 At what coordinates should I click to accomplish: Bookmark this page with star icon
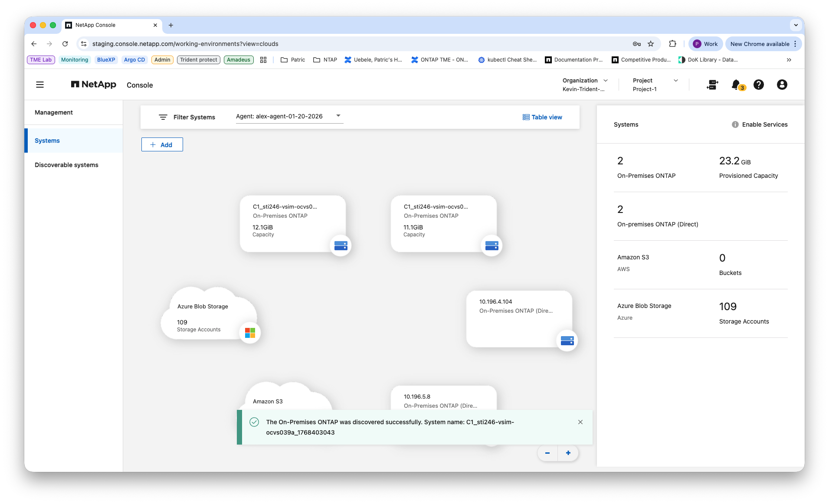[651, 44]
